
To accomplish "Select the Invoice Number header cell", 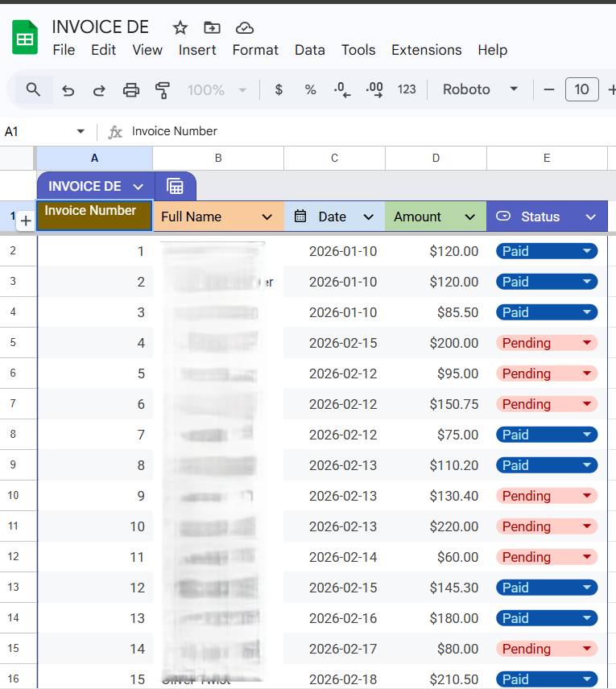I will tap(94, 216).
